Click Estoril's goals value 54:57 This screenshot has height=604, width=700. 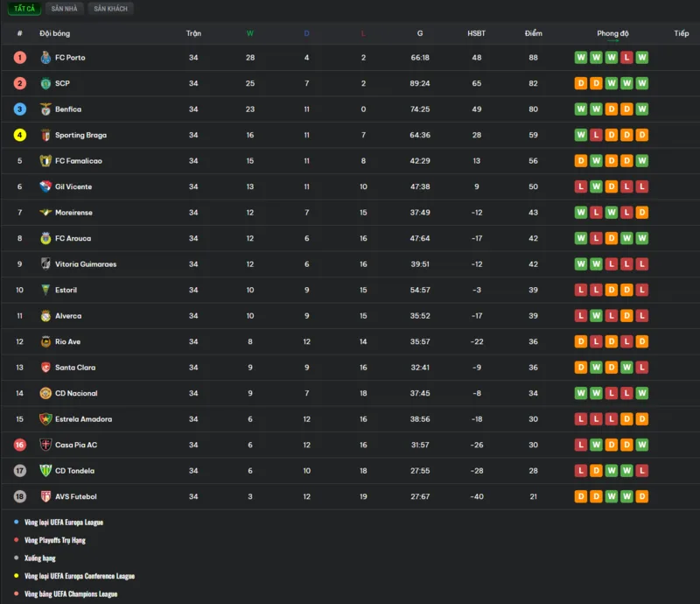[420, 290]
